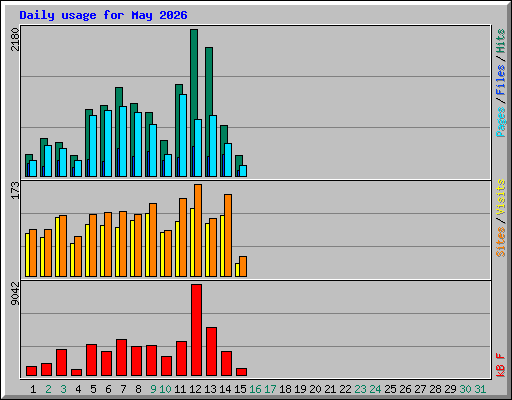512x400 pixels.
Task: Click weekend day 23 on the x-axis
Action: pyautogui.click(x=360, y=389)
